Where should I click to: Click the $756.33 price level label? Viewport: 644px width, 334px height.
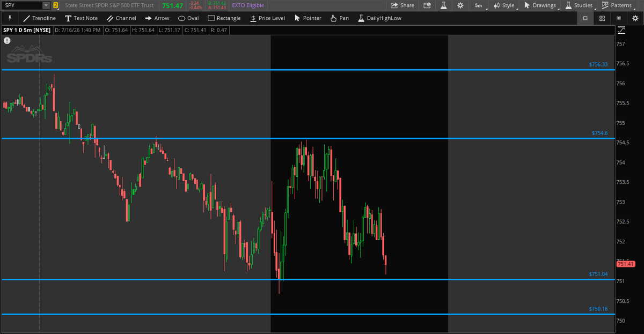point(598,64)
